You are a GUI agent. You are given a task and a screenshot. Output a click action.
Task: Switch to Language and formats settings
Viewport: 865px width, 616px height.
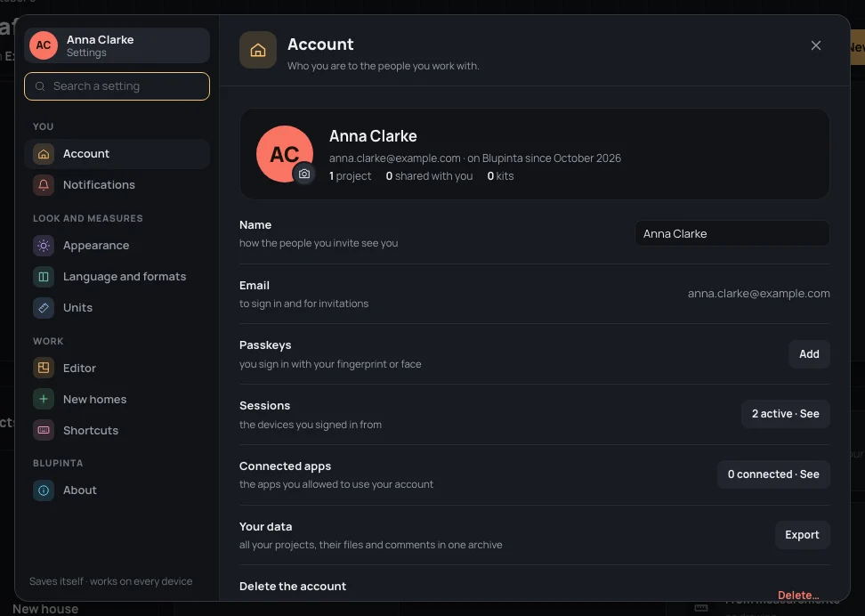(117, 277)
